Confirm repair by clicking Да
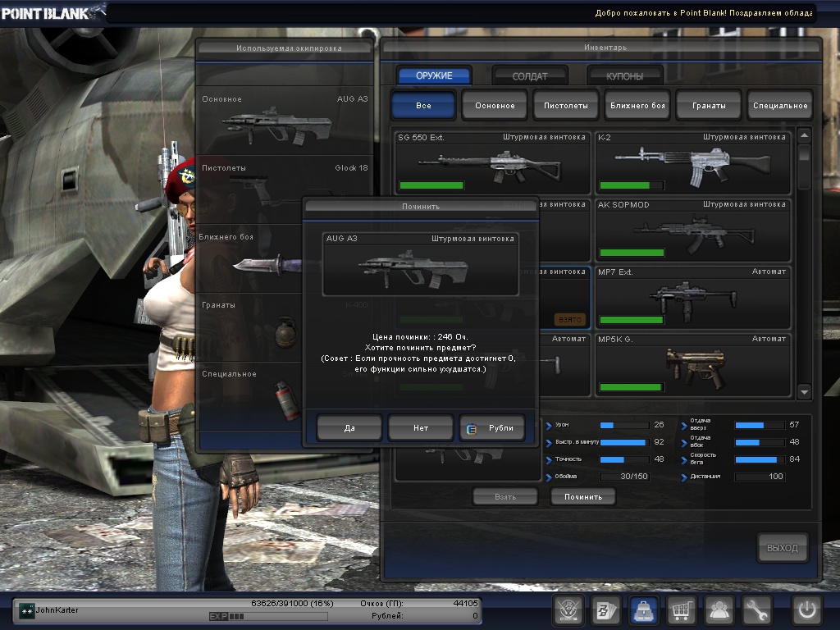This screenshot has width=840, height=630. (349, 427)
